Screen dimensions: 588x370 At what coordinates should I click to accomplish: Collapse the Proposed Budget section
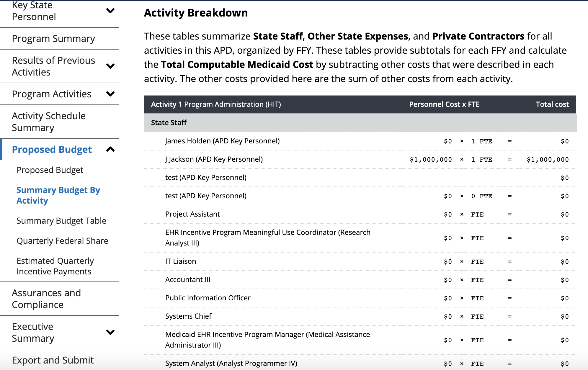pyautogui.click(x=111, y=149)
